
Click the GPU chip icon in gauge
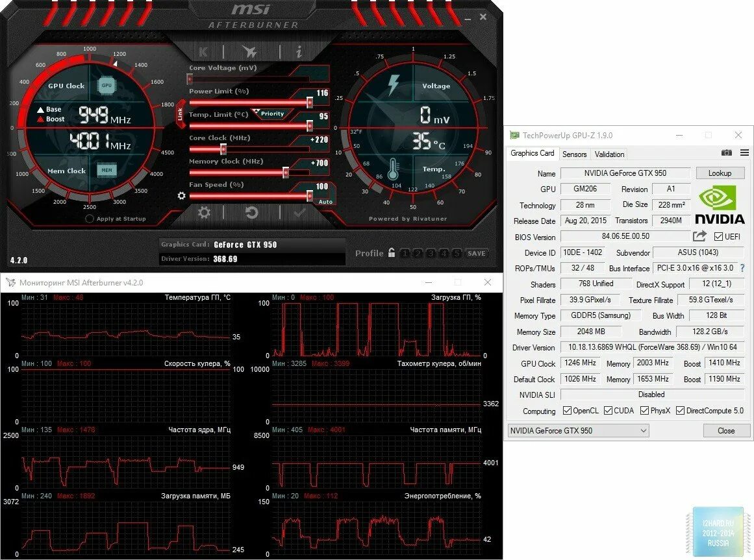[107, 86]
